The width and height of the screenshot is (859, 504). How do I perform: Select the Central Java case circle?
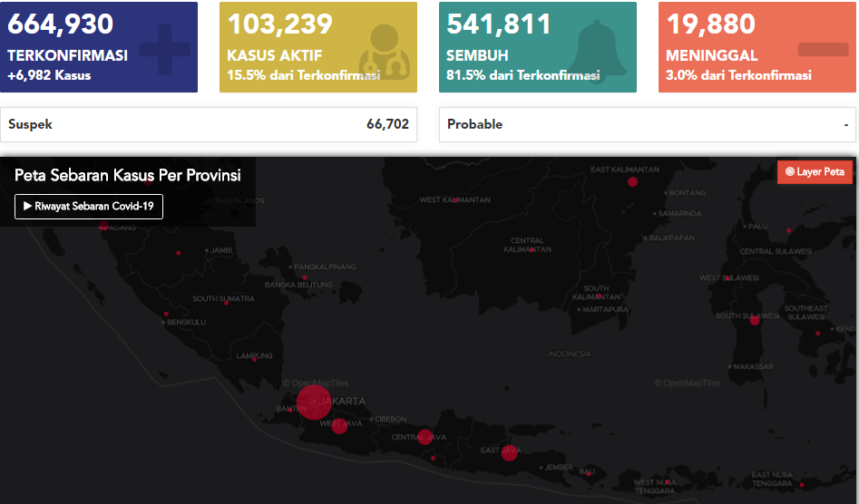click(425, 437)
